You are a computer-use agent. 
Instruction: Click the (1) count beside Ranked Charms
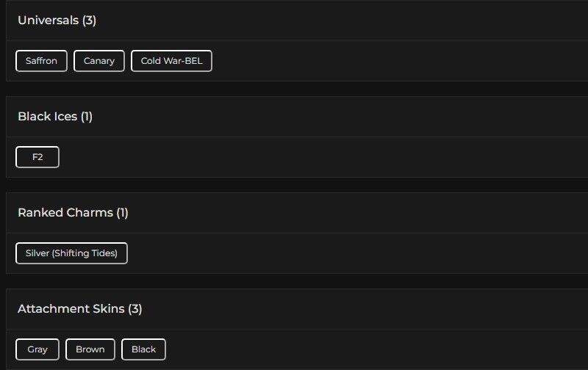point(122,213)
